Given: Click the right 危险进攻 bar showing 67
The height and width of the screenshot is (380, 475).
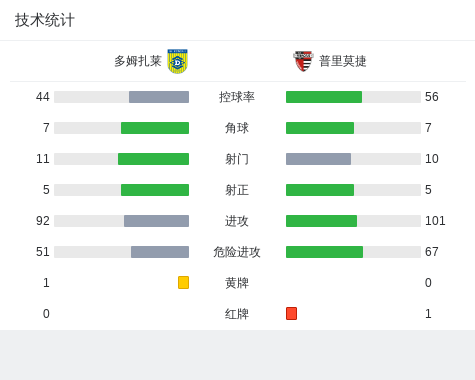Looking at the screenshot, I should [353, 252].
